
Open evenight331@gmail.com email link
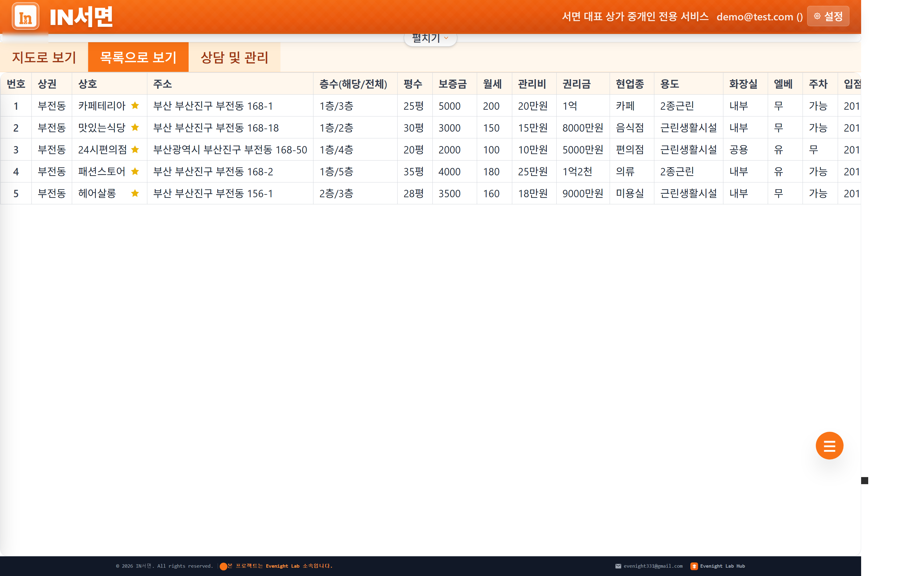click(x=653, y=566)
